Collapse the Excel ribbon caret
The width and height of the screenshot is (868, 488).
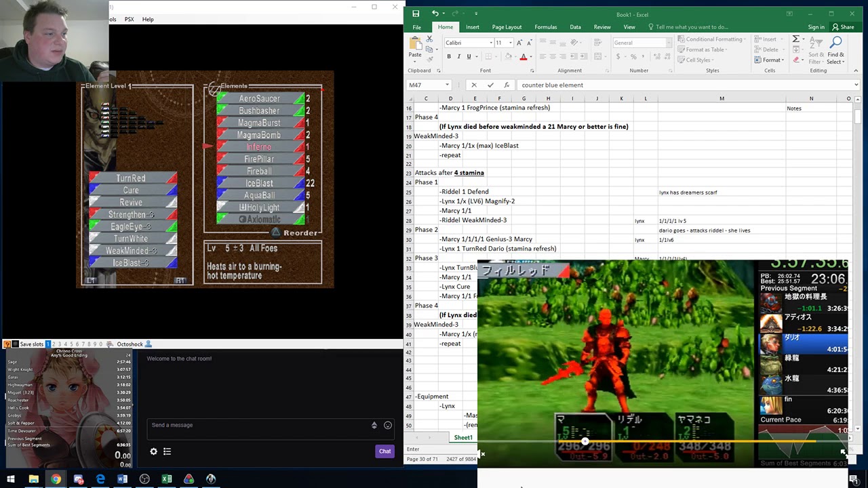856,69
